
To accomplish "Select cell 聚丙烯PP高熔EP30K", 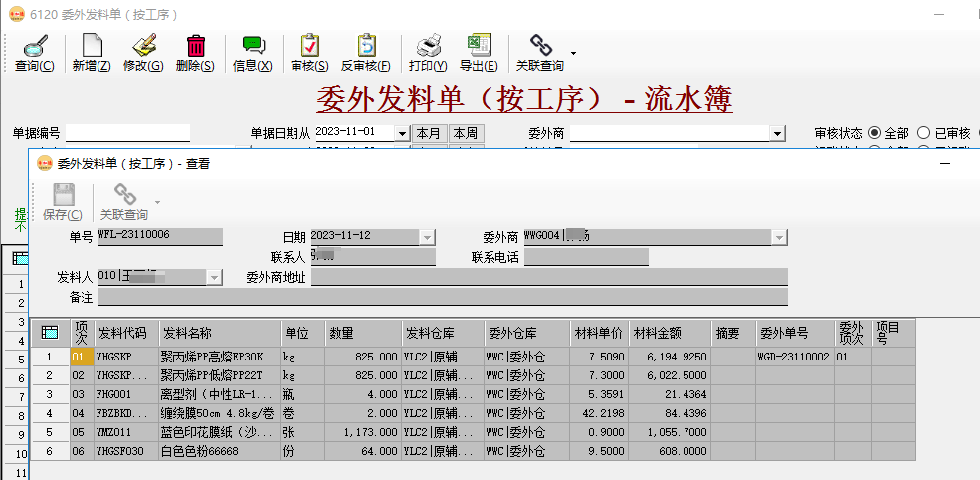I will point(219,357).
